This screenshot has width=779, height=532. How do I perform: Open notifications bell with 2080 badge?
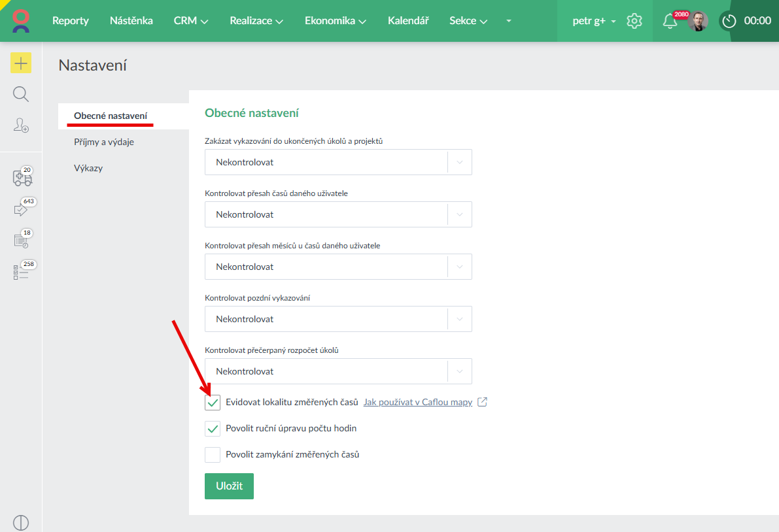click(x=670, y=21)
